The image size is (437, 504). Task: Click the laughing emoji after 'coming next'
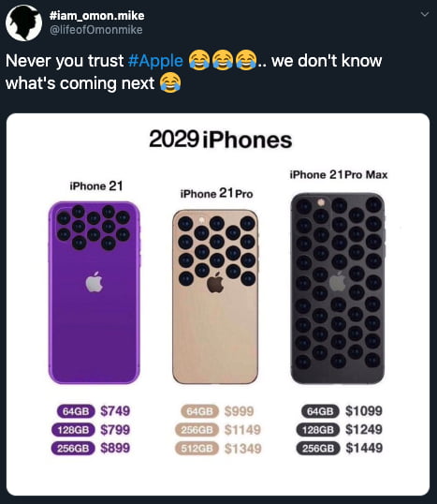point(170,83)
